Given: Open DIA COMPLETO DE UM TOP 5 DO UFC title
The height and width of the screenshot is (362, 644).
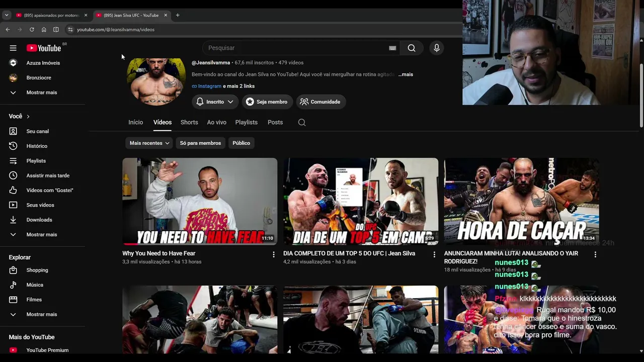Looking at the screenshot, I should coord(349,253).
